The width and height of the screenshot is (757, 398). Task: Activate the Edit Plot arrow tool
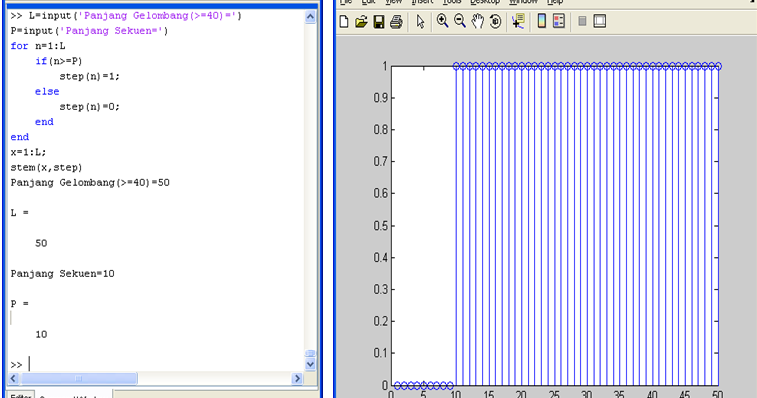tap(420, 22)
